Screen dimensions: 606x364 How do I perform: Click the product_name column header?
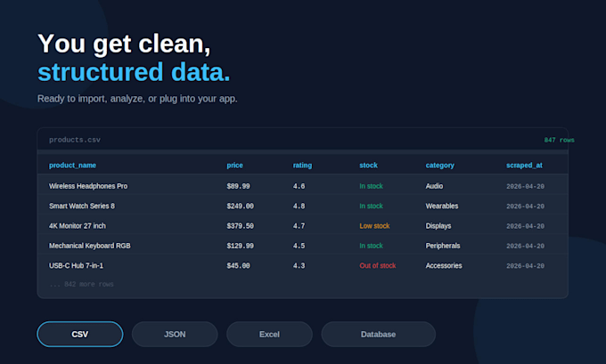pyautogui.click(x=73, y=166)
